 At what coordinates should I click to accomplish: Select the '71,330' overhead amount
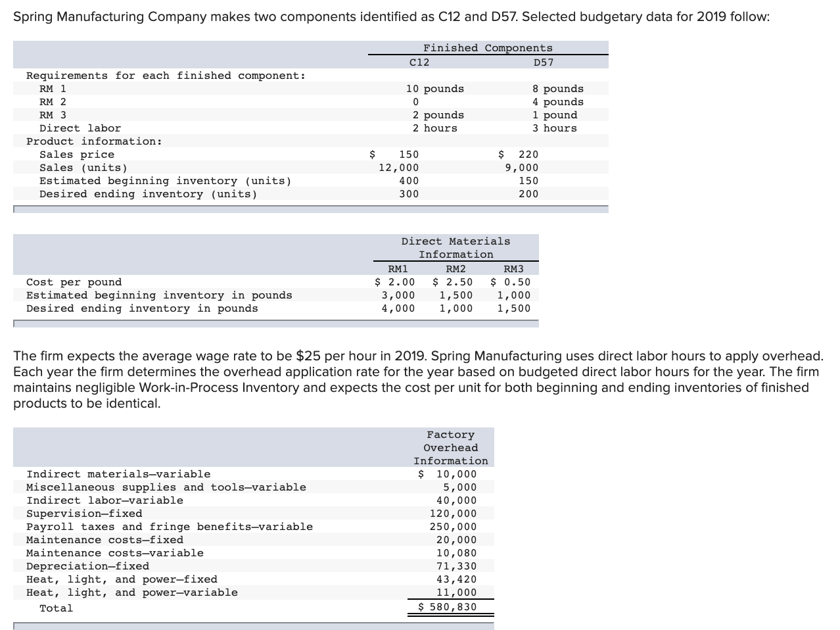tap(457, 566)
